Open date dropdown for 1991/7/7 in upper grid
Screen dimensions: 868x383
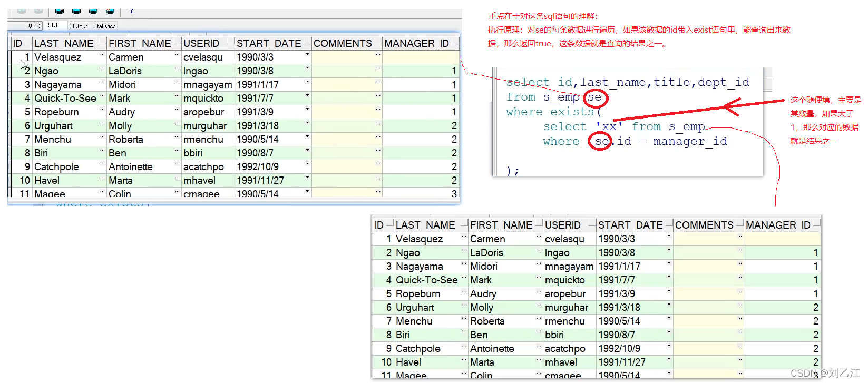click(307, 95)
